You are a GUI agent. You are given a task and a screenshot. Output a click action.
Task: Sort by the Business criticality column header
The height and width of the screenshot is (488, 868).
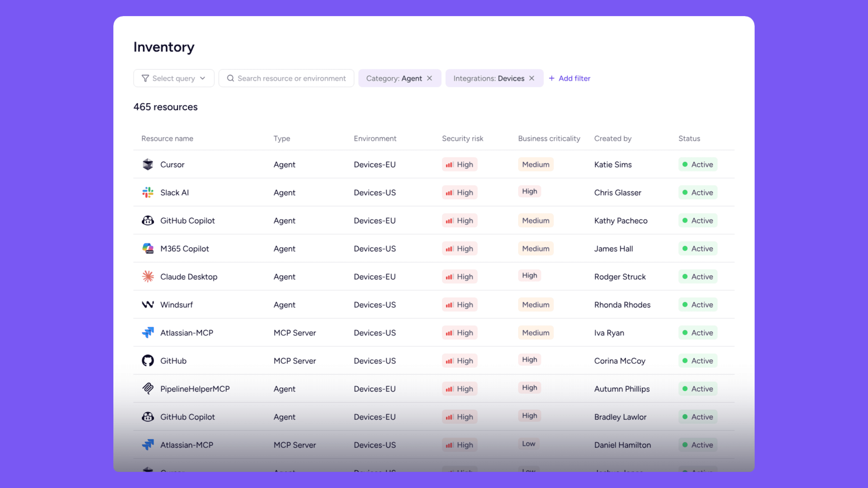pos(549,138)
